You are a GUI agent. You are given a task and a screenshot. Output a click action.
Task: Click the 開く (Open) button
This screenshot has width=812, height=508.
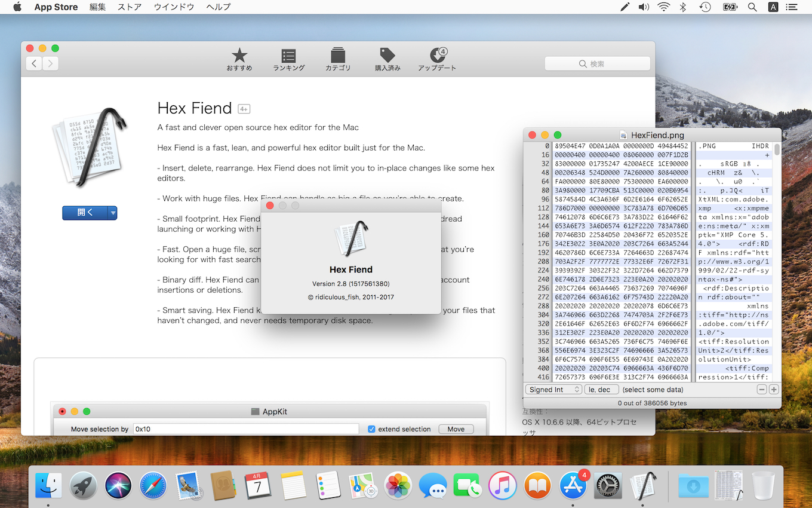(85, 213)
